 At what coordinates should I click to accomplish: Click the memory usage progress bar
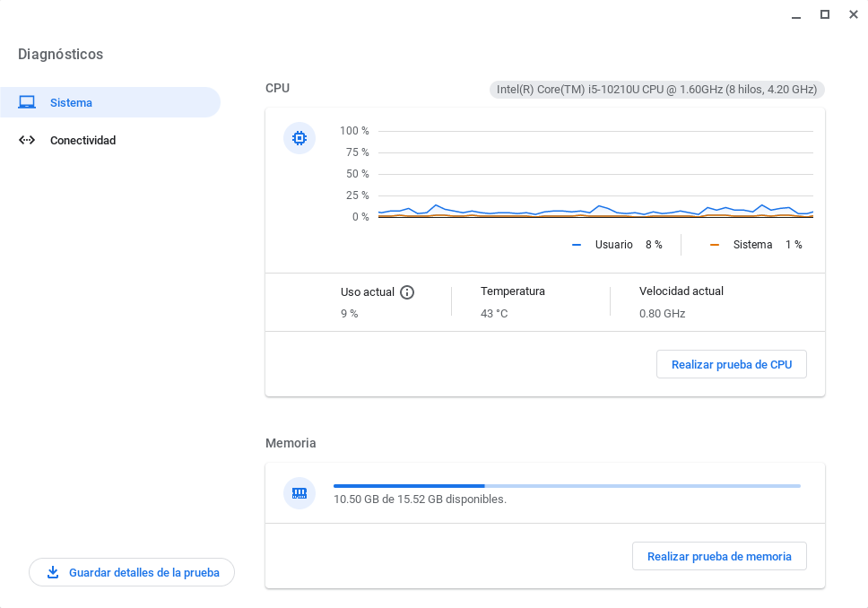(x=565, y=485)
